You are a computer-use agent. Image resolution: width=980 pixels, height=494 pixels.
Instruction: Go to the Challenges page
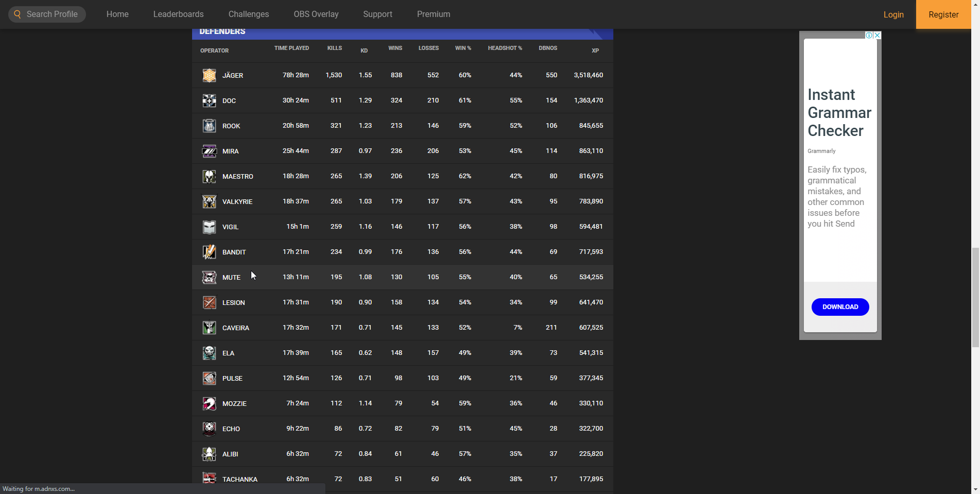click(249, 14)
